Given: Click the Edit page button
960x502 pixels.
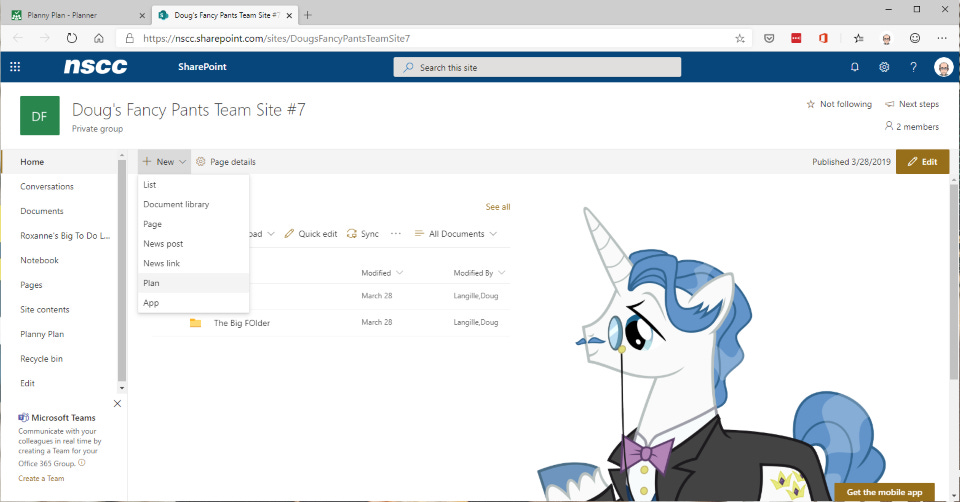Looking at the screenshot, I should click(x=923, y=162).
